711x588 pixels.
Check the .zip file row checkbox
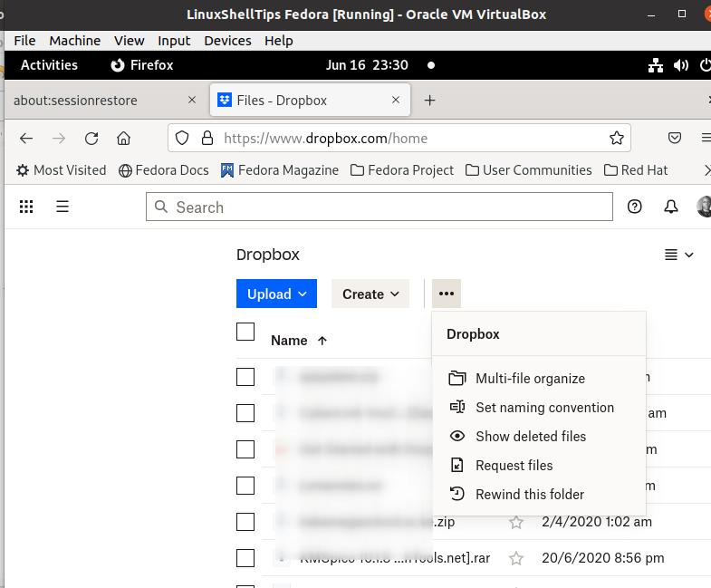point(245,522)
